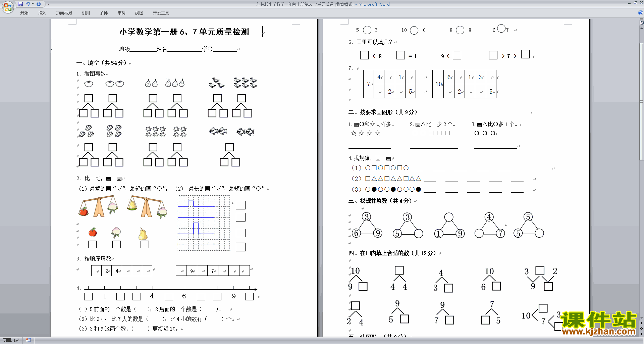Click page indicator 页面: 1/4
This screenshot has width=644, height=344.
11,340
